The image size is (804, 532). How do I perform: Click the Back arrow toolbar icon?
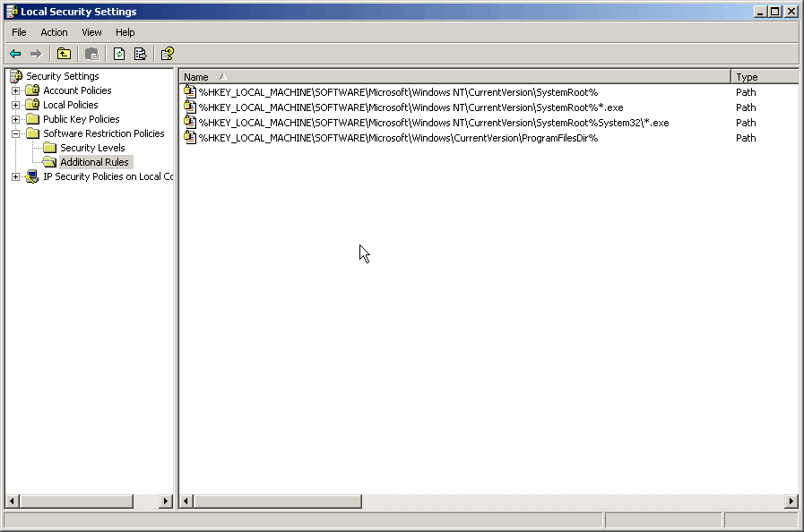coord(15,54)
